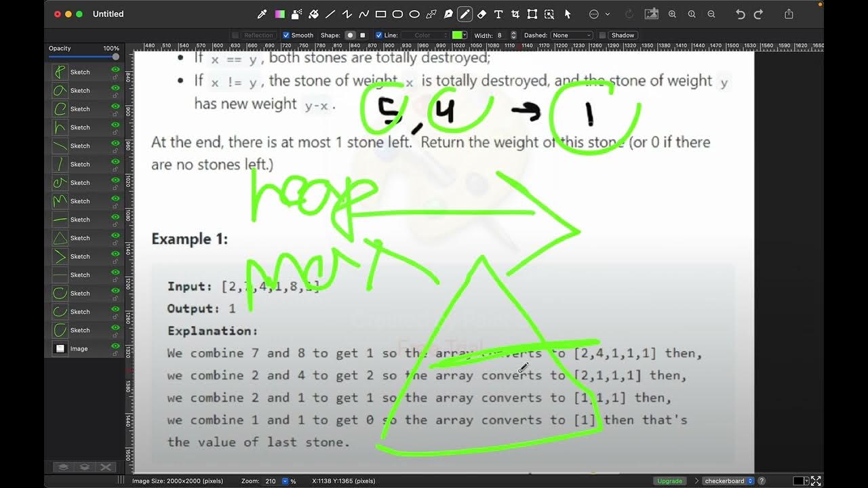Select the text tool
Viewport: 868px width, 488px height.
(x=499, y=14)
